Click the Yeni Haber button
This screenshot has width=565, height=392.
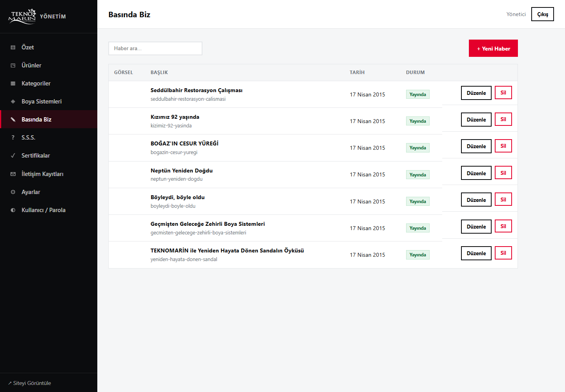point(493,48)
